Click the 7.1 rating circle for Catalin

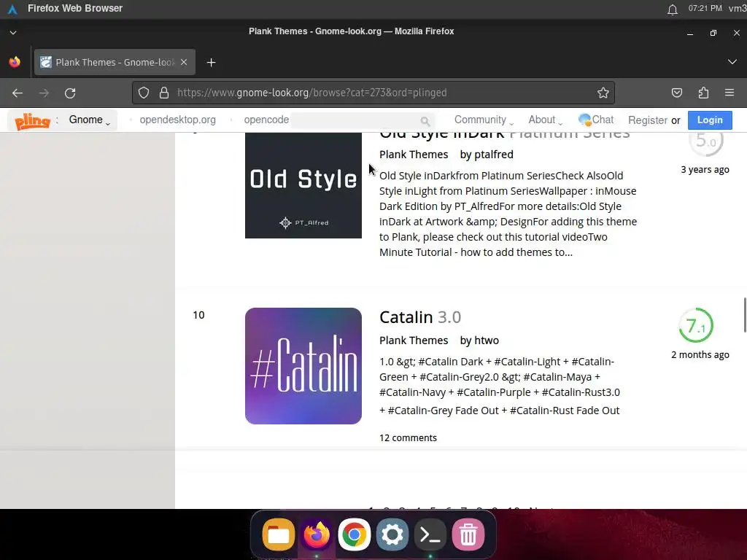[x=695, y=326]
